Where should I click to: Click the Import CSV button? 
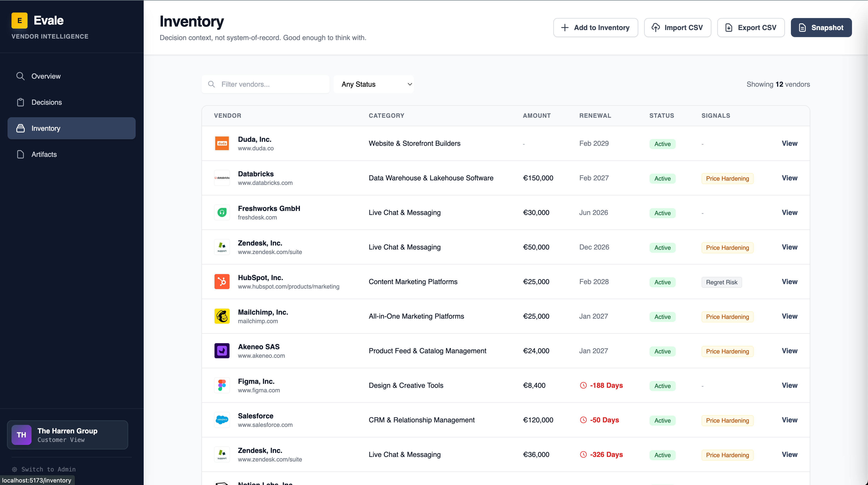677,28
